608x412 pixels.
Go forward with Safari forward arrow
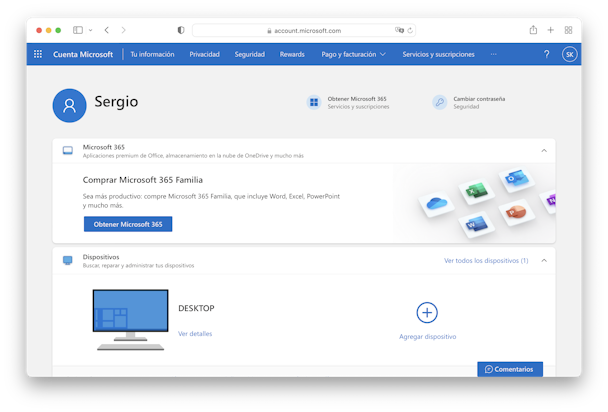pyautogui.click(x=123, y=30)
